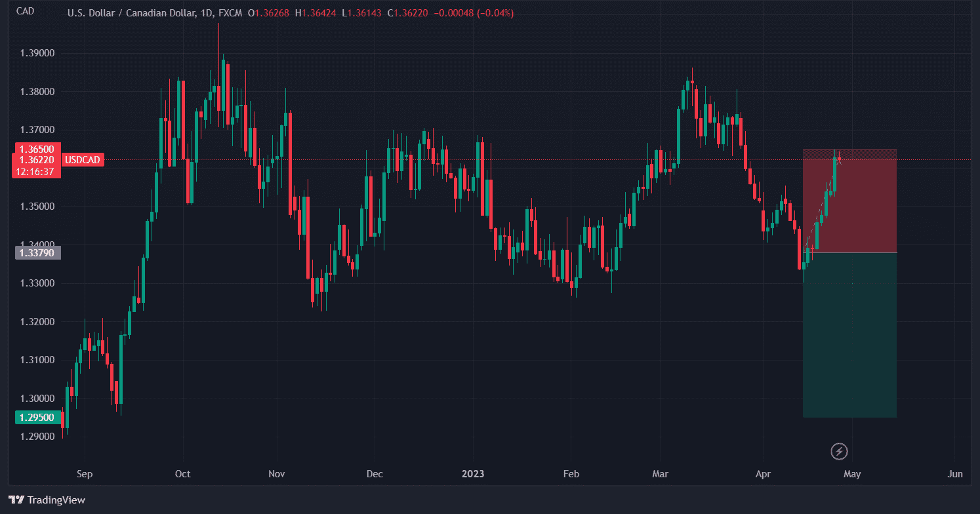
Task: Click the Dec label on time axis
Action: click(x=375, y=474)
